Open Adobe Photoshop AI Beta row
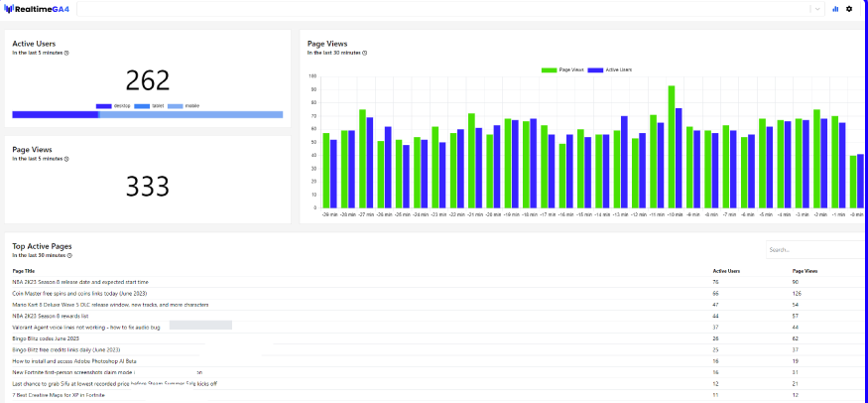Image resolution: width=868 pixels, height=403 pixels. pyautogui.click(x=434, y=361)
